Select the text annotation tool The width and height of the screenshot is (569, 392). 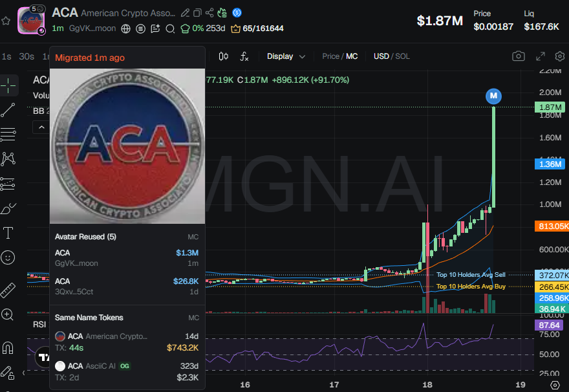8,233
